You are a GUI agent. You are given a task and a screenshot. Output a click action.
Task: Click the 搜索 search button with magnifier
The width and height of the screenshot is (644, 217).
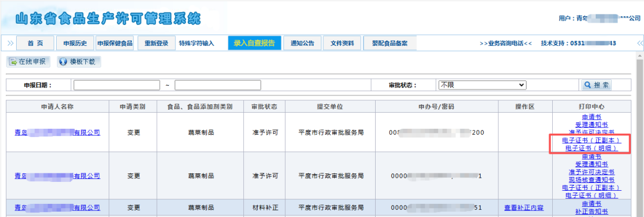[x=596, y=85]
